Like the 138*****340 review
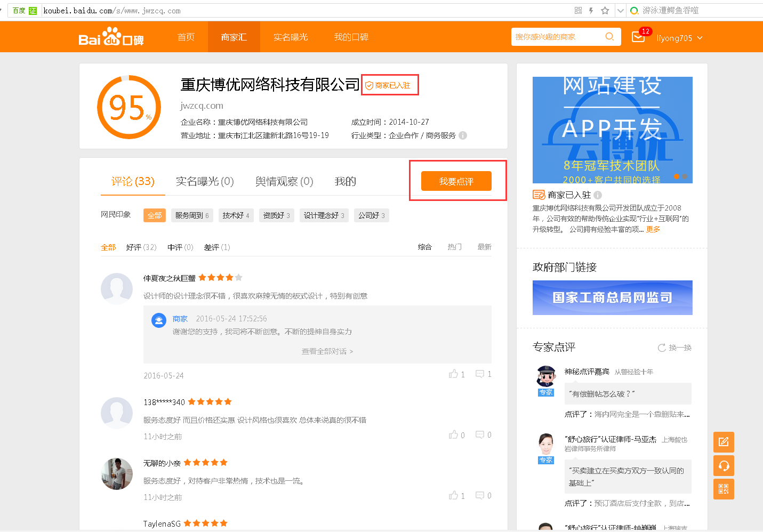This screenshot has width=763, height=532. pos(454,435)
